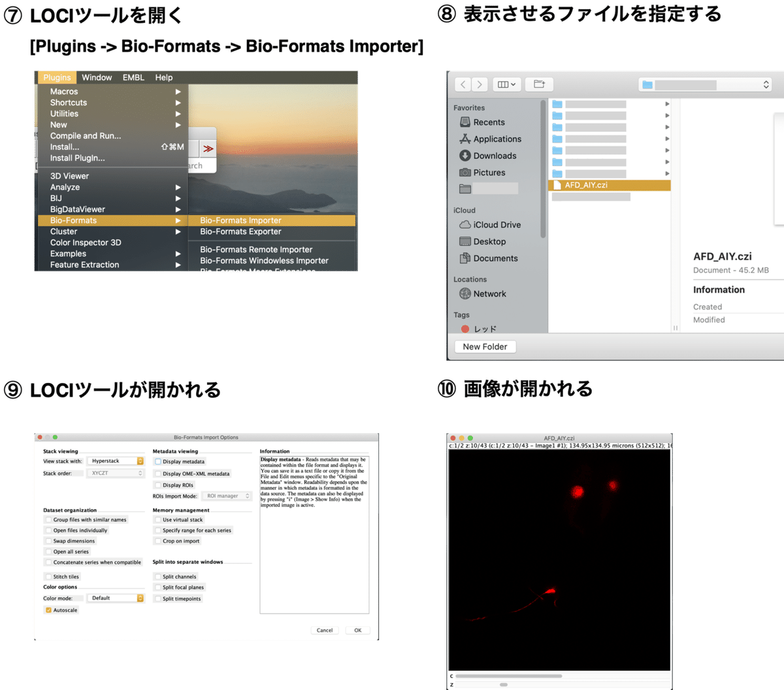Viewport: 784px width, 690px height.
Task: Click the back arrow in the file dialog
Action: click(463, 84)
